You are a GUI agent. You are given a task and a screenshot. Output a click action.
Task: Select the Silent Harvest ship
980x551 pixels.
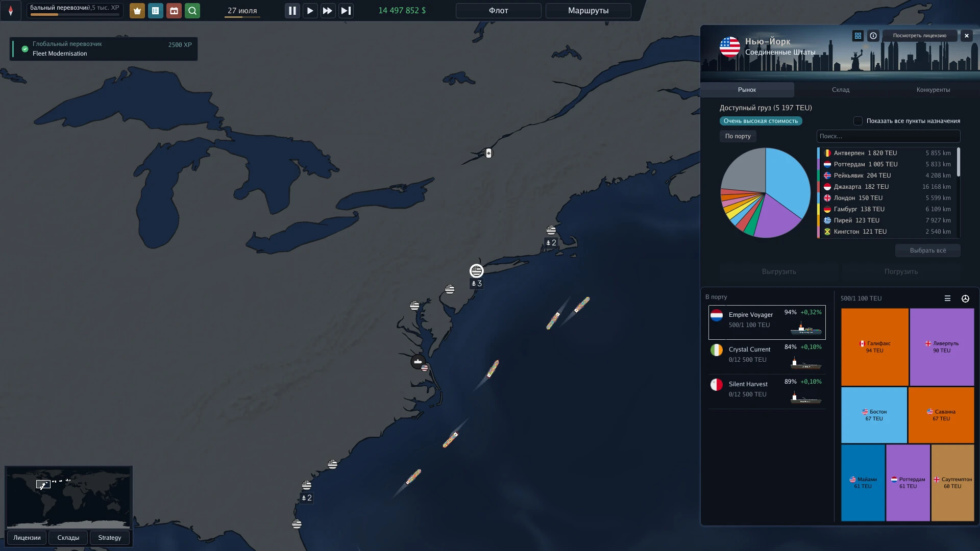pos(767,391)
